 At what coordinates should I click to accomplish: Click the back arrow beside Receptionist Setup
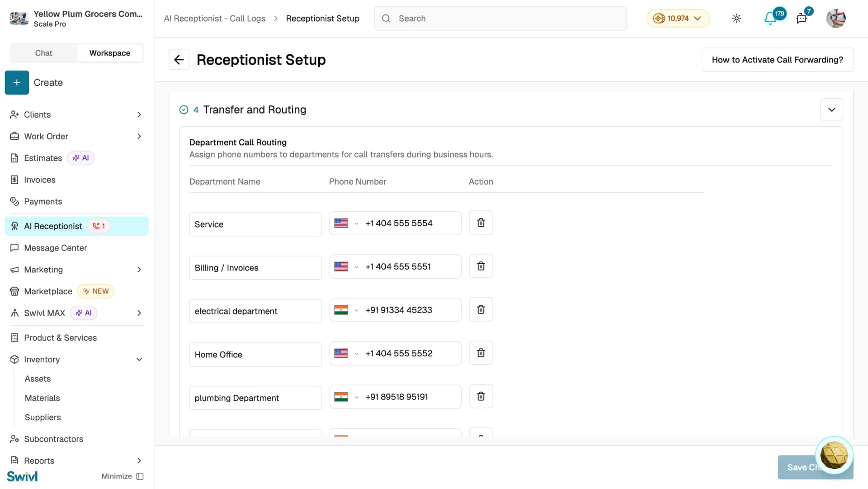(x=179, y=60)
